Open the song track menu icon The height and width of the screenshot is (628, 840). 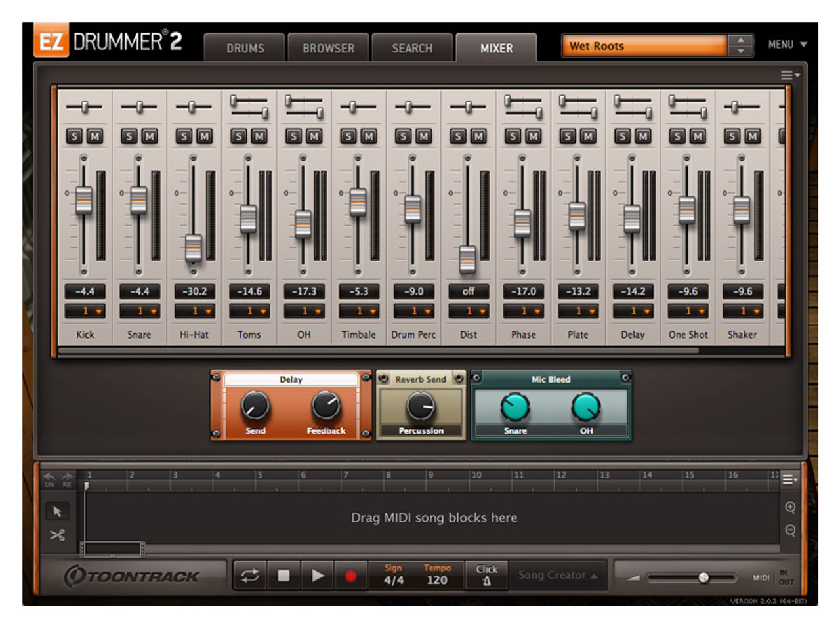pyautogui.click(x=789, y=480)
